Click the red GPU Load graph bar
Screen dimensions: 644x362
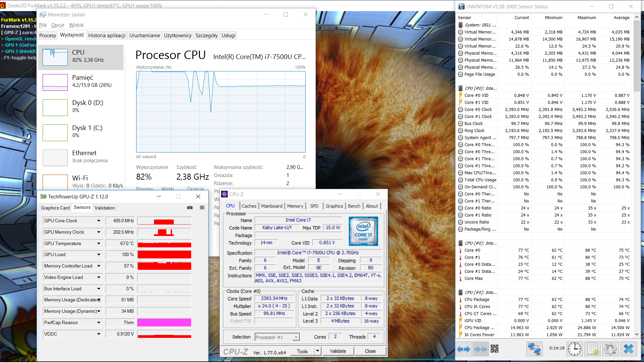[164, 255]
